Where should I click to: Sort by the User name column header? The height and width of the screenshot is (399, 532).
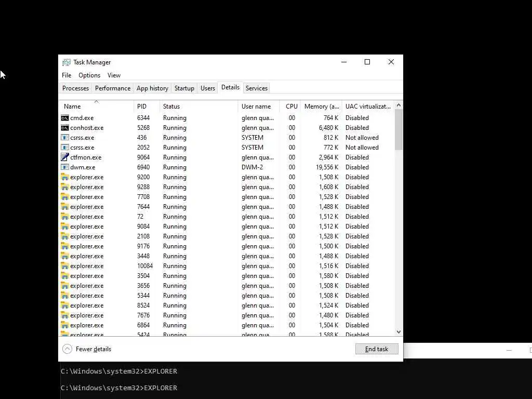(x=259, y=106)
